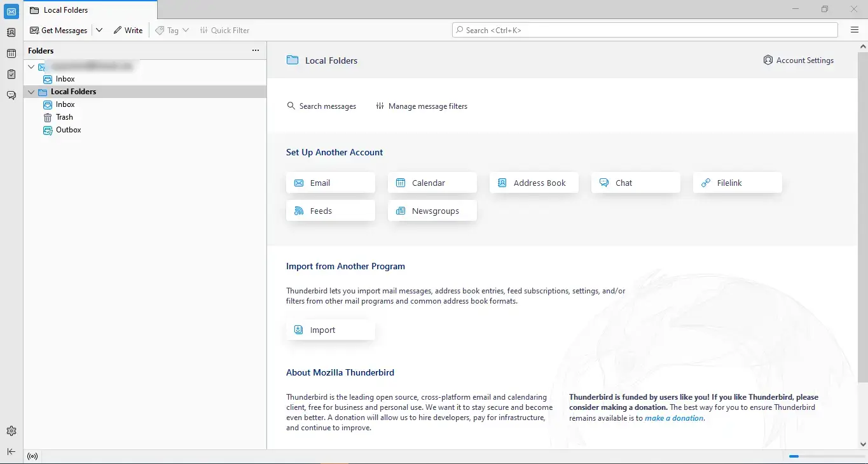This screenshot has width=868, height=464.
Task: Click the vertical scrollbar of account page
Action: 863,216
